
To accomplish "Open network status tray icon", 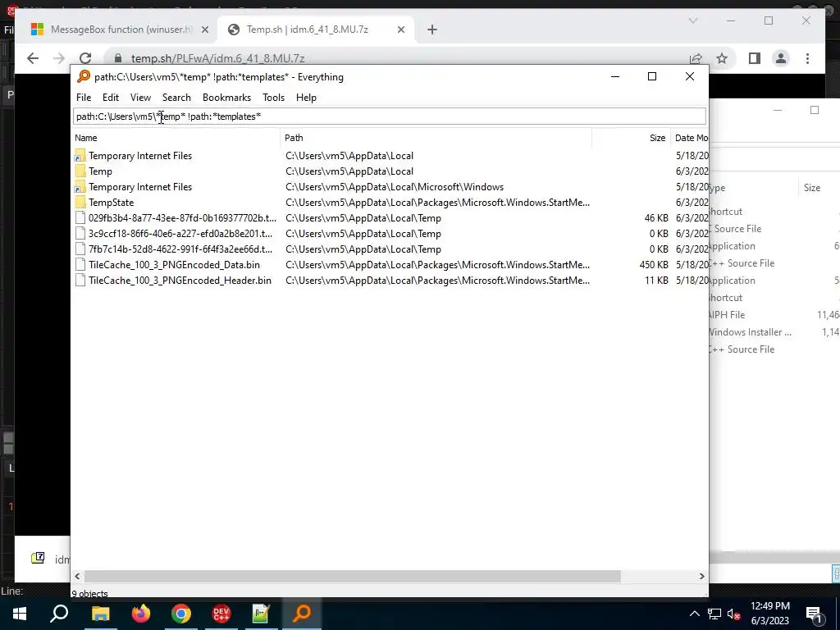I will [714, 614].
